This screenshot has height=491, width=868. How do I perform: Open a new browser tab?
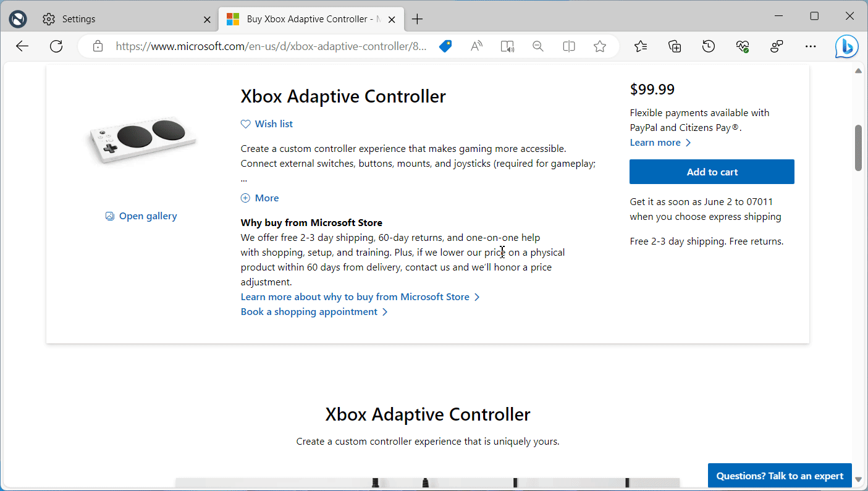point(417,19)
